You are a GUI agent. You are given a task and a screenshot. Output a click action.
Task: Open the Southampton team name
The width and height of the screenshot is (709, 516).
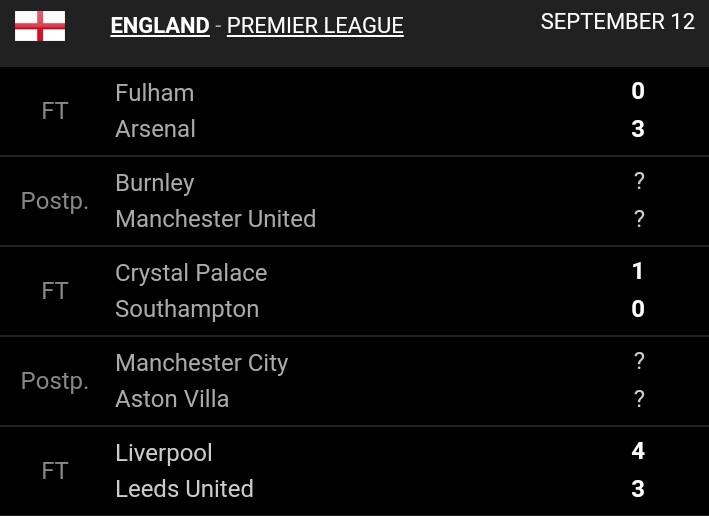pyautogui.click(x=187, y=310)
